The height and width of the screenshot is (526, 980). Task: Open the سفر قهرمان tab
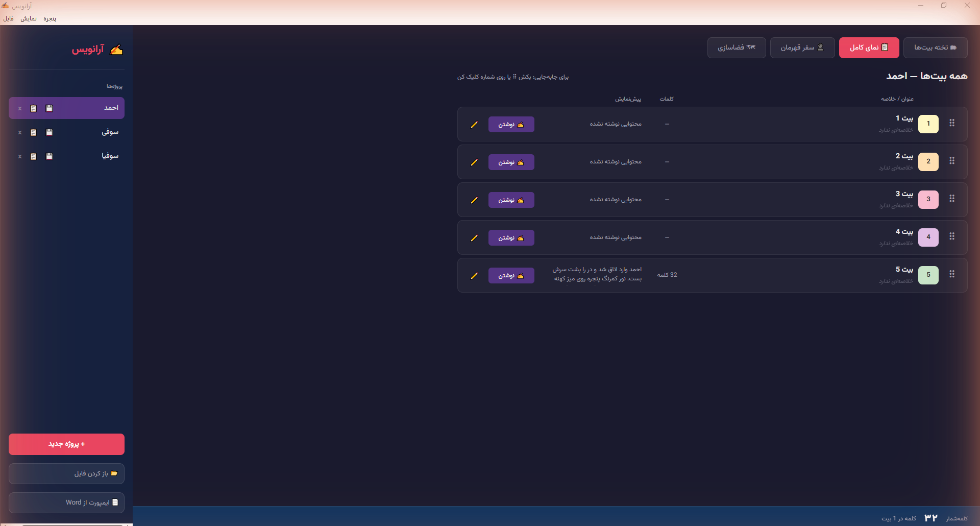click(802, 47)
